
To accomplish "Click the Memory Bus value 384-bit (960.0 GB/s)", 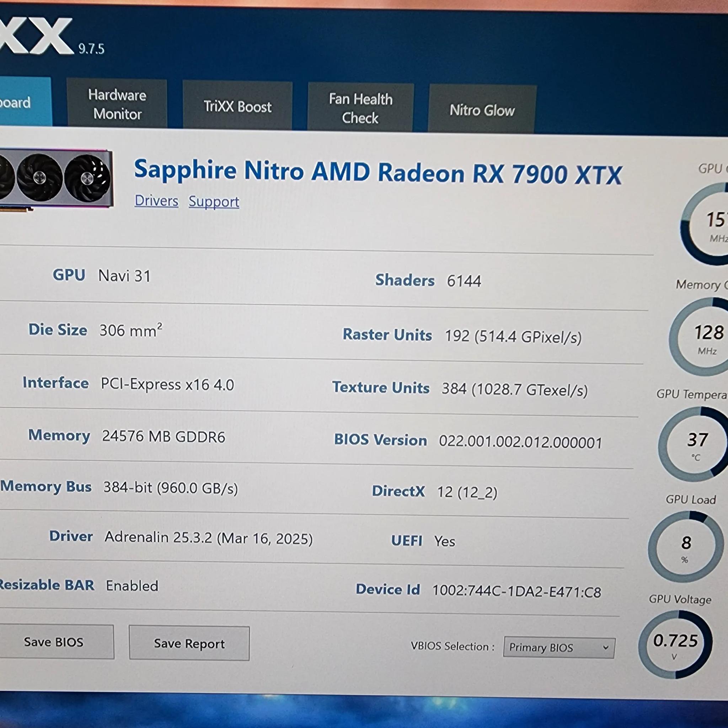I will 171,488.
